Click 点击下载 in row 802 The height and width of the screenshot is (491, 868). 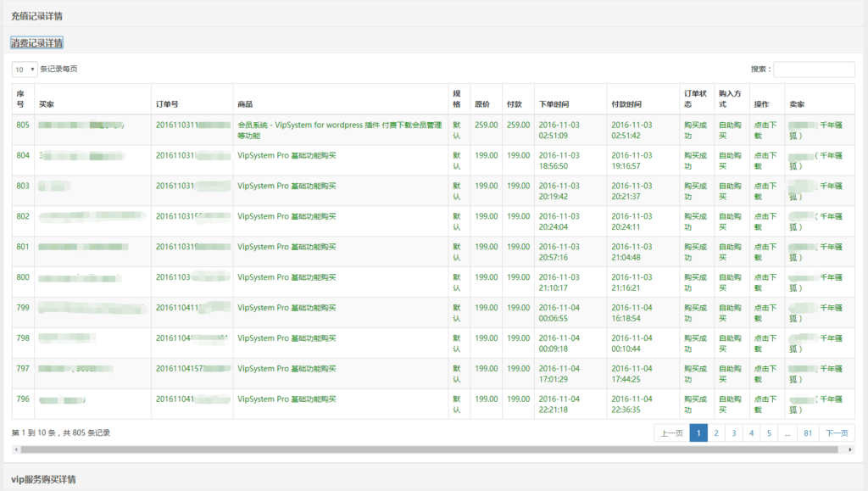tap(765, 221)
